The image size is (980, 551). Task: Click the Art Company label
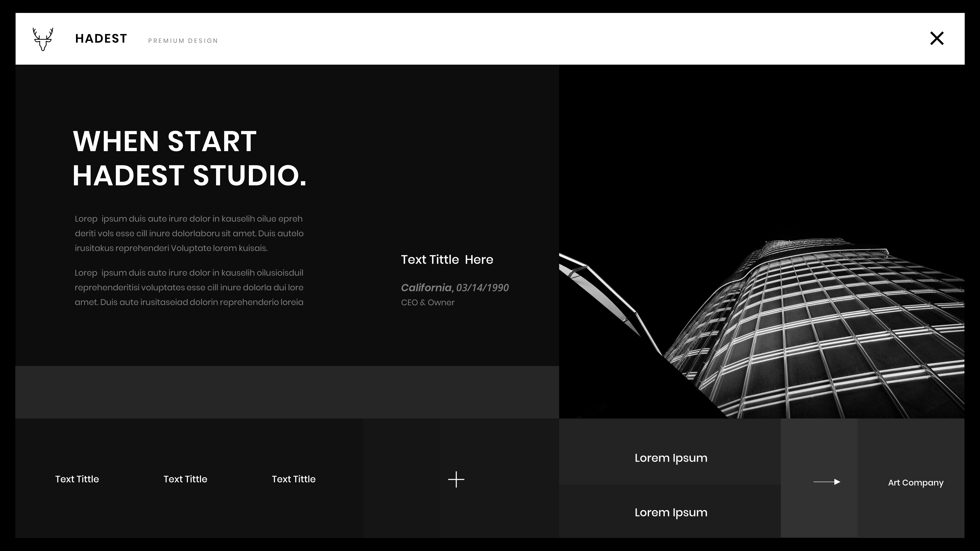(x=915, y=483)
